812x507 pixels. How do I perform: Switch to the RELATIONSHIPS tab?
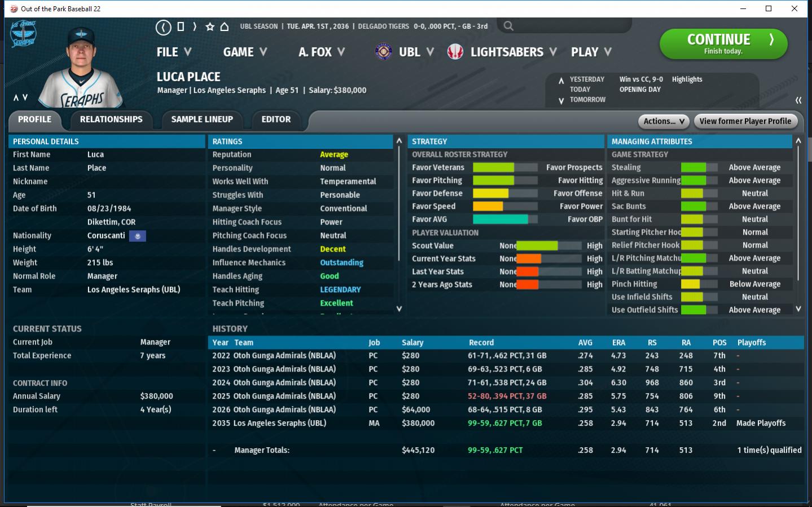pyautogui.click(x=111, y=120)
